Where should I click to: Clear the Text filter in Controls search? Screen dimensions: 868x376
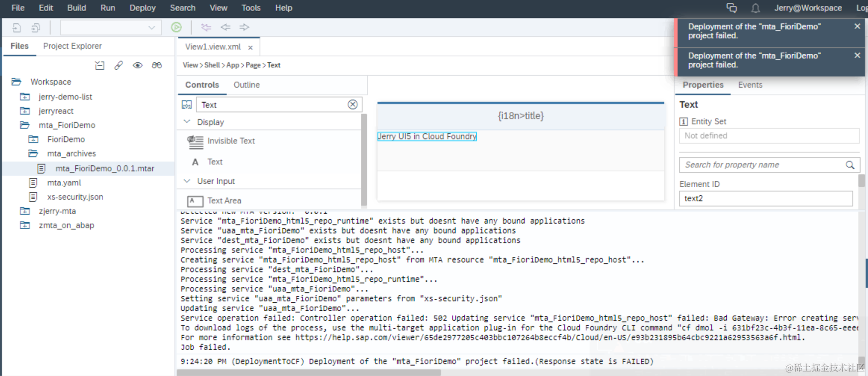coord(353,104)
